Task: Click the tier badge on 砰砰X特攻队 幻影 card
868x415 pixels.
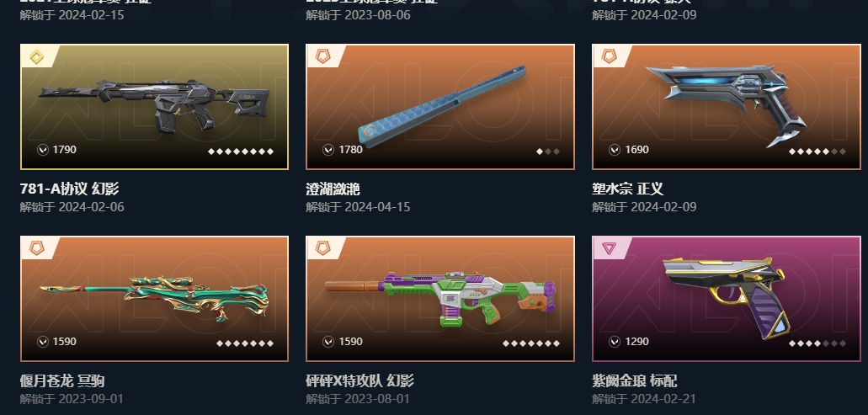Action: (x=322, y=248)
